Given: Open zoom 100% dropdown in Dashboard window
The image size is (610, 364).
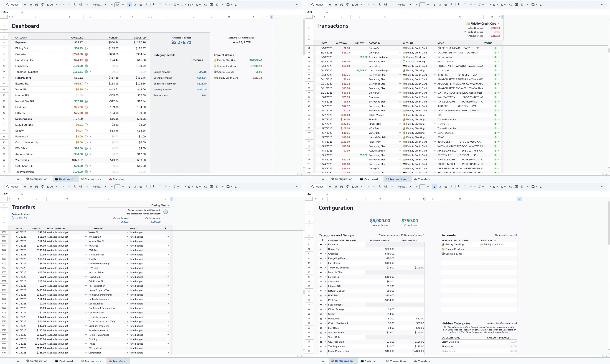Looking at the screenshot, I should [x=52, y=5].
